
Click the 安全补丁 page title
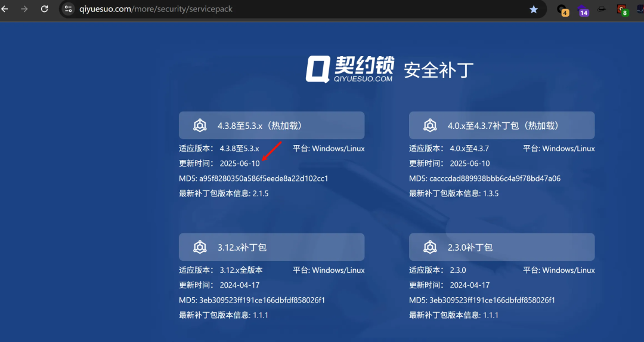pos(439,70)
